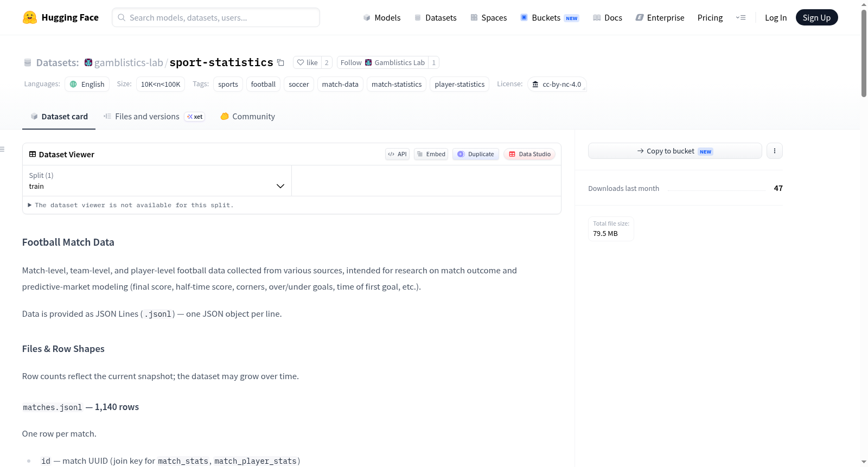This screenshot has height=467, width=868.
Task: Open the gamblistics-lab organization link
Action: pos(129,62)
